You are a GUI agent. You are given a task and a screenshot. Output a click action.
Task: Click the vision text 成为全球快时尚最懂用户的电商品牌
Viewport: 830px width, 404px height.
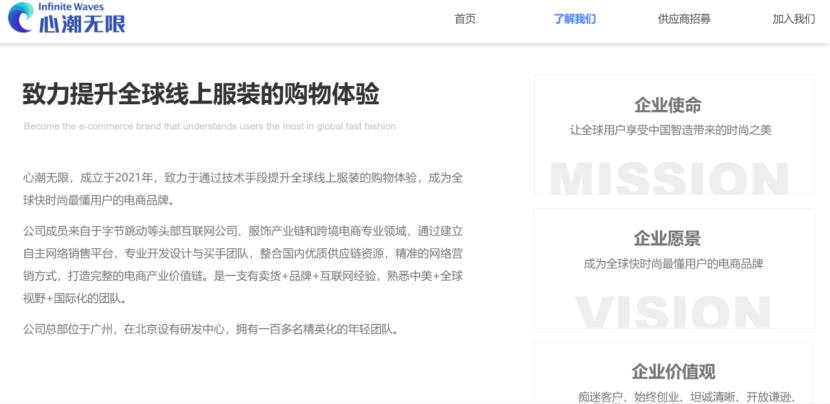(x=673, y=264)
